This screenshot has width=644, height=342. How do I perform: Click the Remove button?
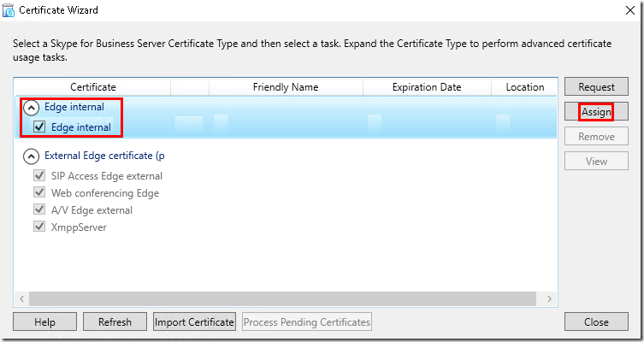(x=596, y=136)
